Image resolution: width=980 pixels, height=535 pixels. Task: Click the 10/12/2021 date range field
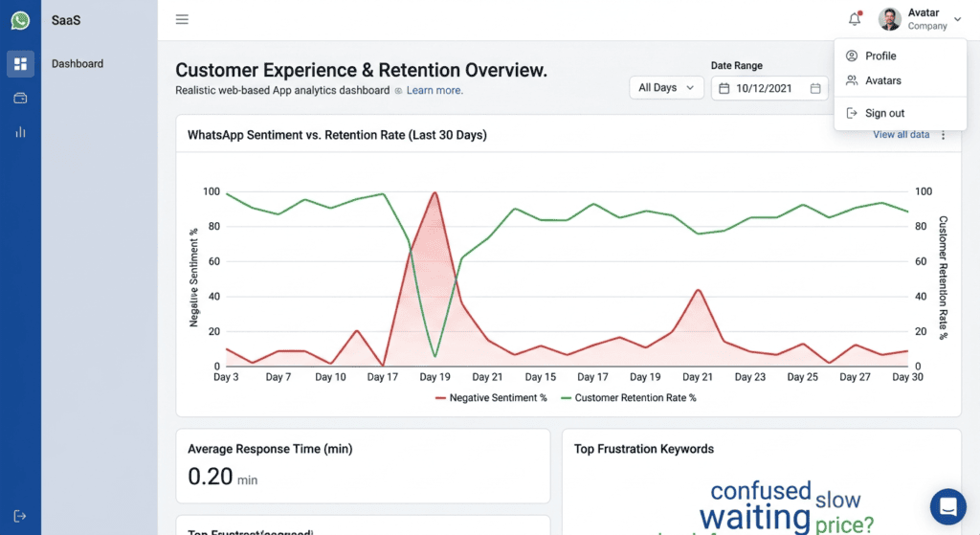click(769, 88)
